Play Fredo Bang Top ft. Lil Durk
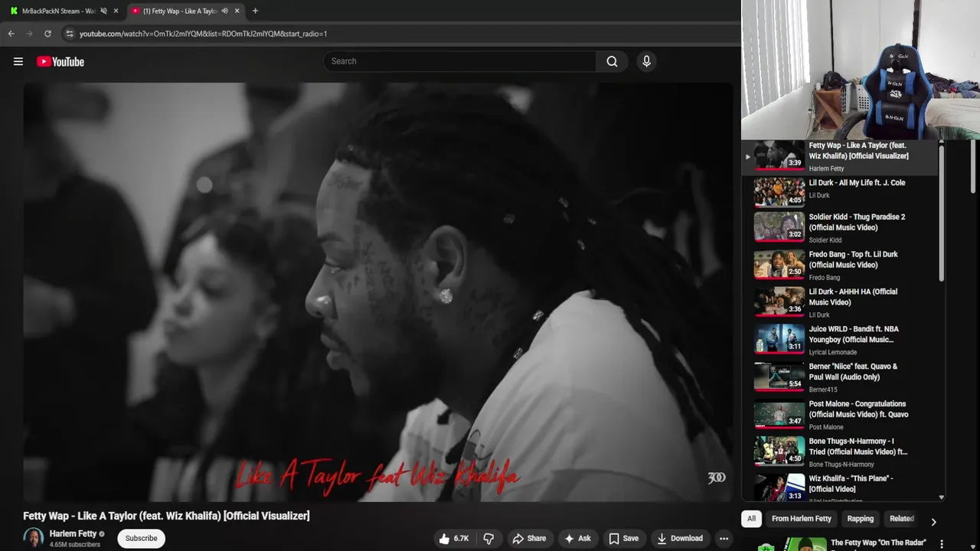The width and height of the screenshot is (980, 551). point(841,265)
